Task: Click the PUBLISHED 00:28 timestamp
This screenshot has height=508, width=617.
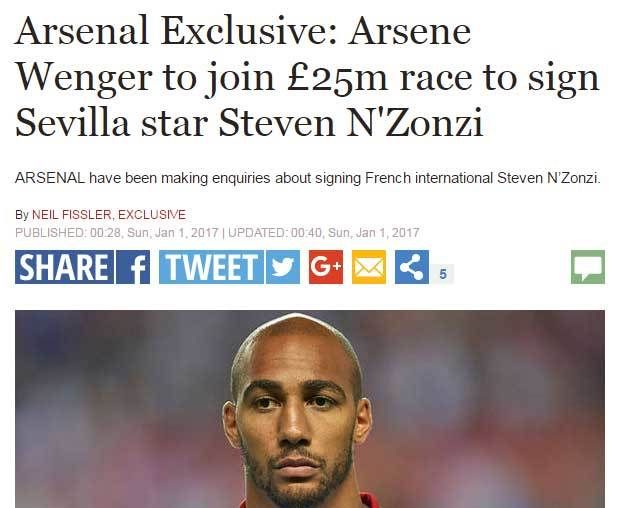Action: pyautogui.click(x=119, y=232)
